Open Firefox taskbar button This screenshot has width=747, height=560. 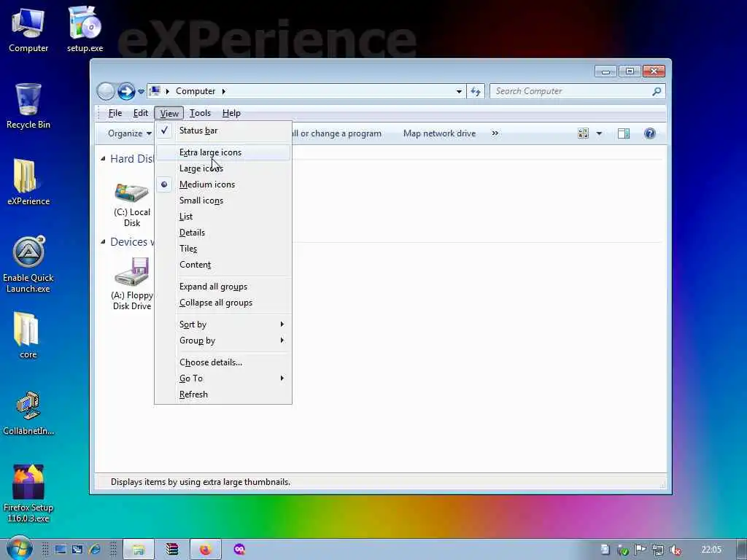(205, 550)
